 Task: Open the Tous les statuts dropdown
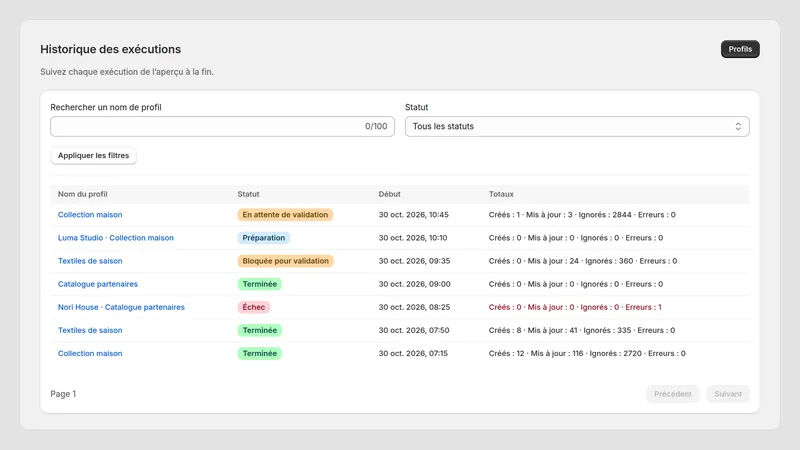pos(577,127)
